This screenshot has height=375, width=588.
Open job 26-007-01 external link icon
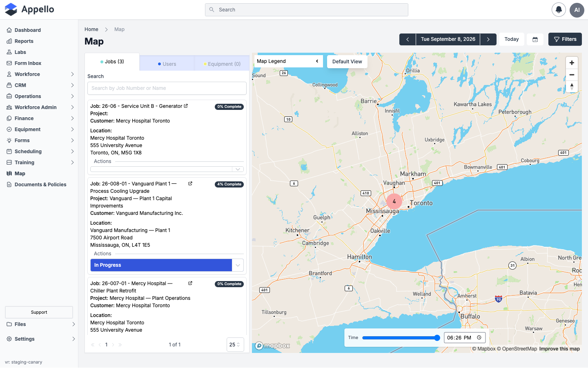(x=190, y=283)
